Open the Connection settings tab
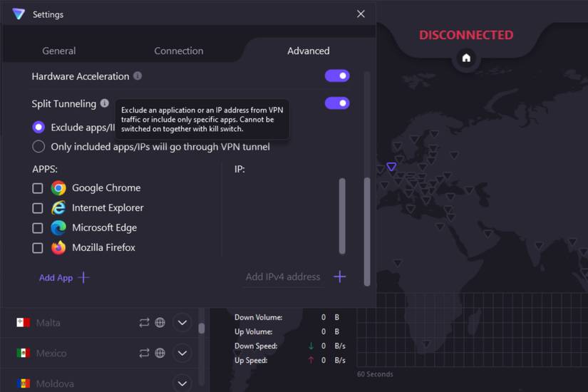 coord(179,51)
